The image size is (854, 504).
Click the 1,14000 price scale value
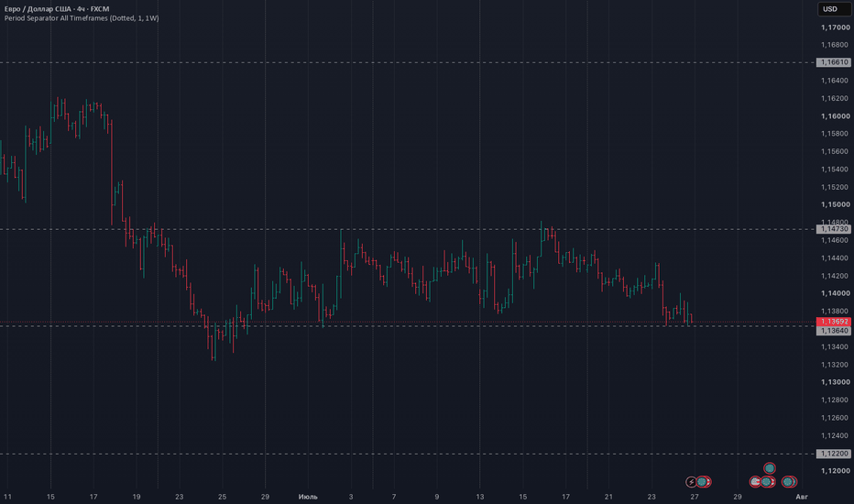[x=836, y=293]
